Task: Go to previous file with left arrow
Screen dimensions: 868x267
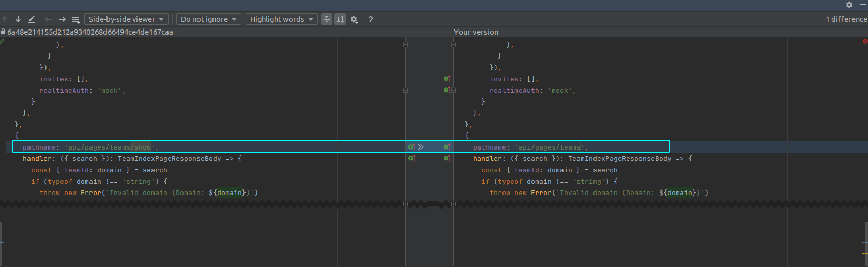Action: pos(48,19)
